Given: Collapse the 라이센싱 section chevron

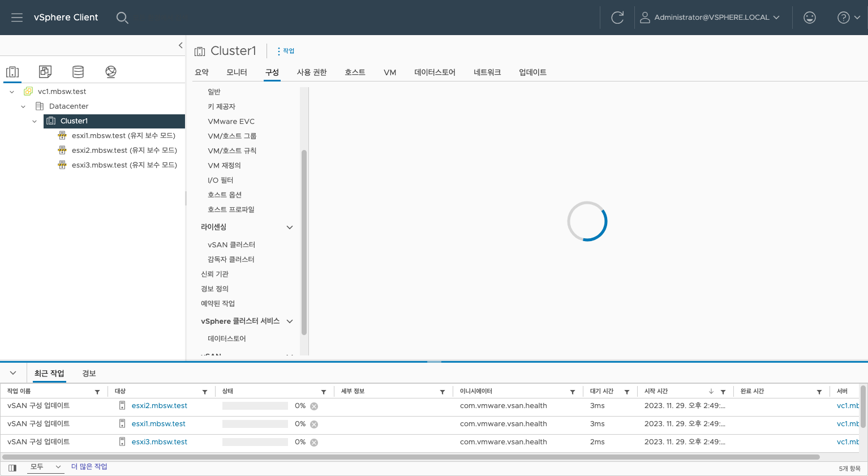Looking at the screenshot, I should [x=290, y=228].
